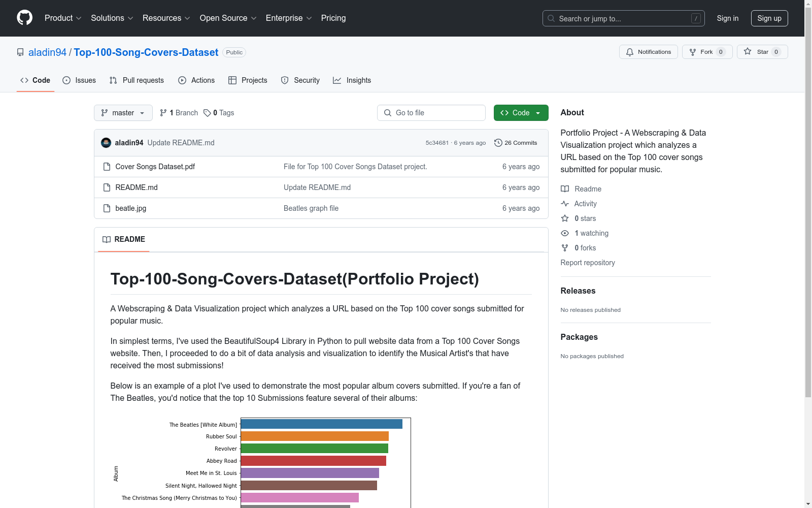Click the aladin94 commit author name

[x=129, y=143]
